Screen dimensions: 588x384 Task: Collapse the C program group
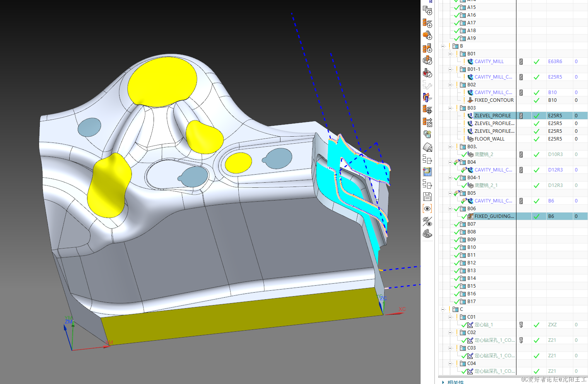(x=443, y=309)
